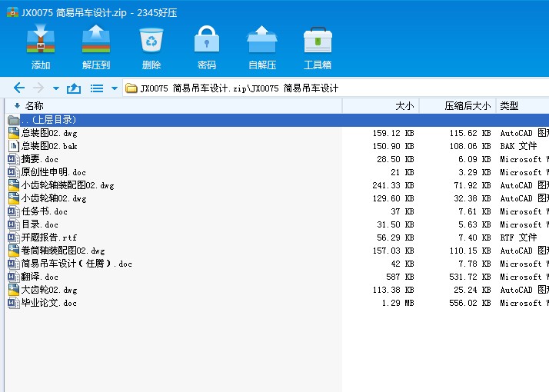Click the icon of 总装图02.dwg
Image resolution: width=549 pixels, height=392 pixels.
pyautogui.click(x=13, y=133)
